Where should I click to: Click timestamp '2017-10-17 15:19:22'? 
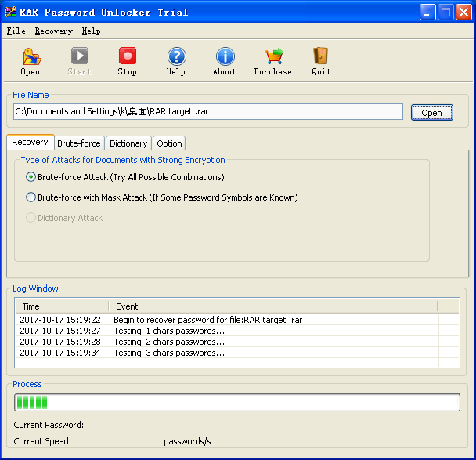pyautogui.click(x=60, y=320)
